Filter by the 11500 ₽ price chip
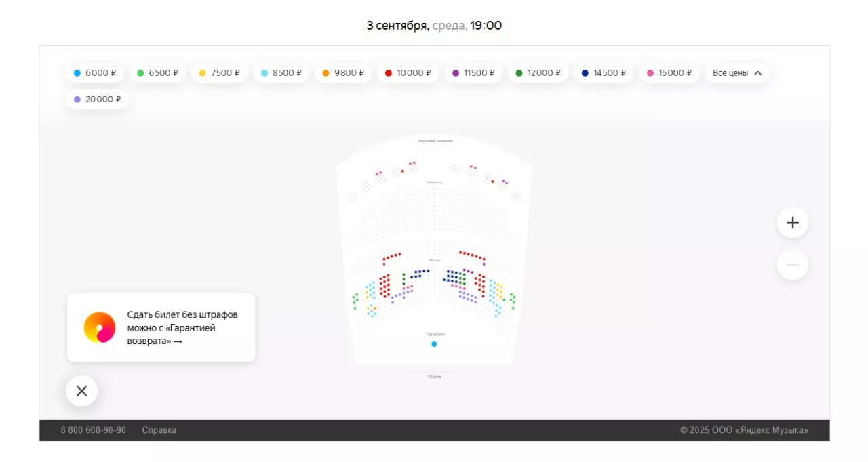This screenshot has height=462, width=868. point(474,73)
